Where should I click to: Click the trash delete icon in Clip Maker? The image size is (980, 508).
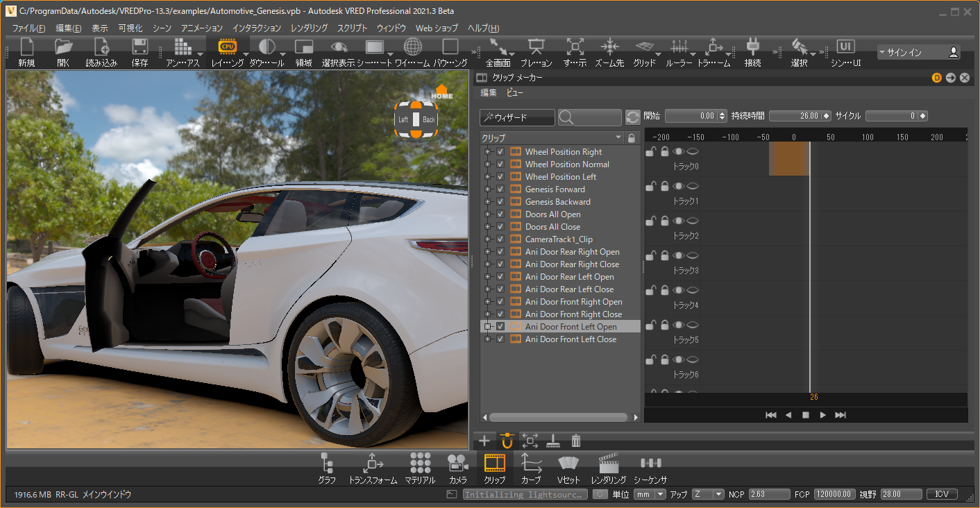click(x=576, y=441)
